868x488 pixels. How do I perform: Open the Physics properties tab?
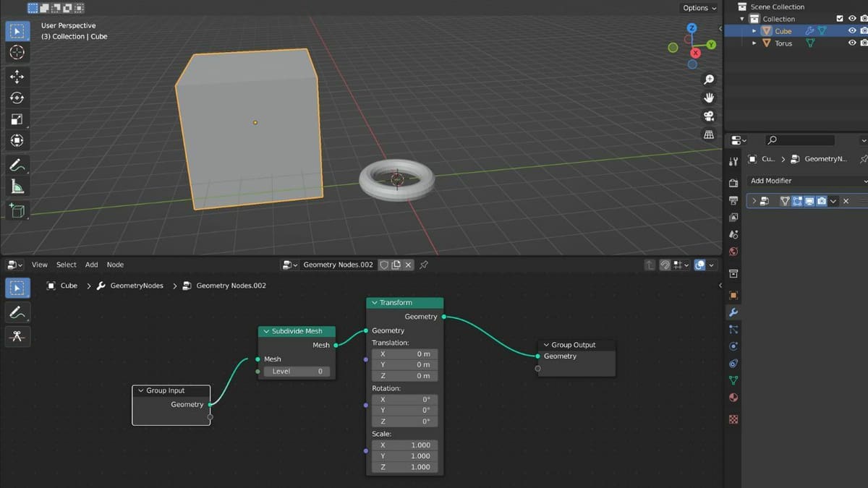pyautogui.click(x=733, y=346)
